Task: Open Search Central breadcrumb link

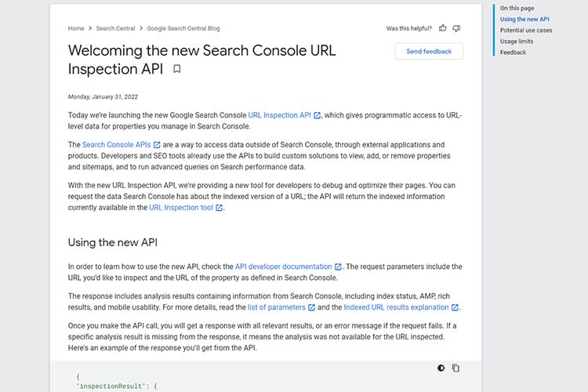Action: 115,28
